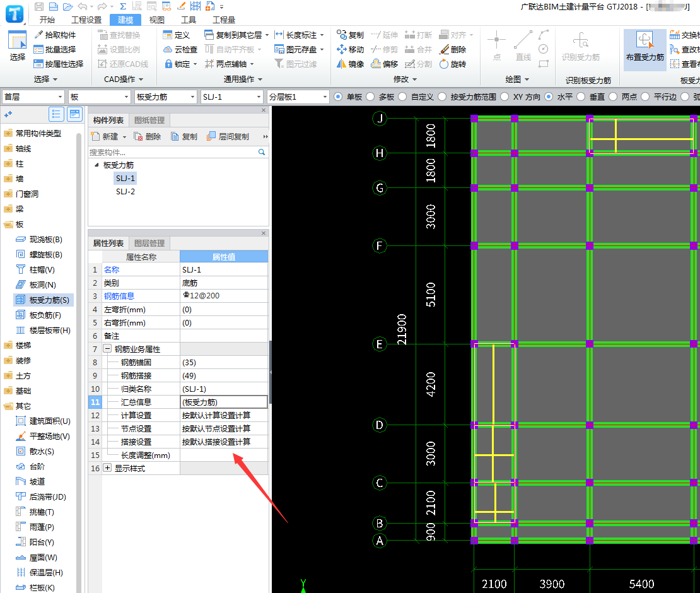This screenshot has width=700, height=593.
Task: Open the 板 component type dropdown
Action: point(99,97)
